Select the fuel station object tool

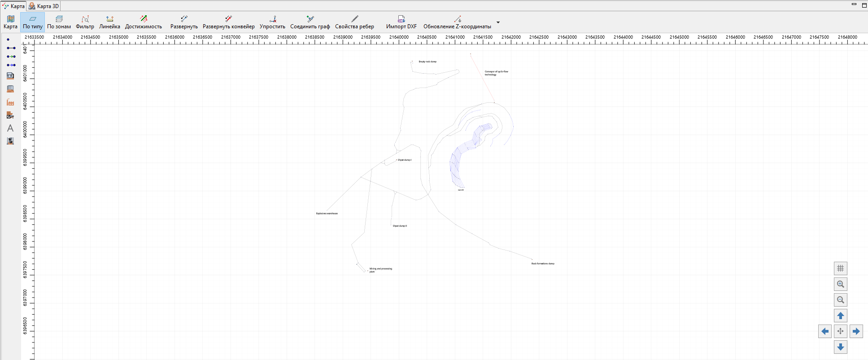(x=10, y=76)
